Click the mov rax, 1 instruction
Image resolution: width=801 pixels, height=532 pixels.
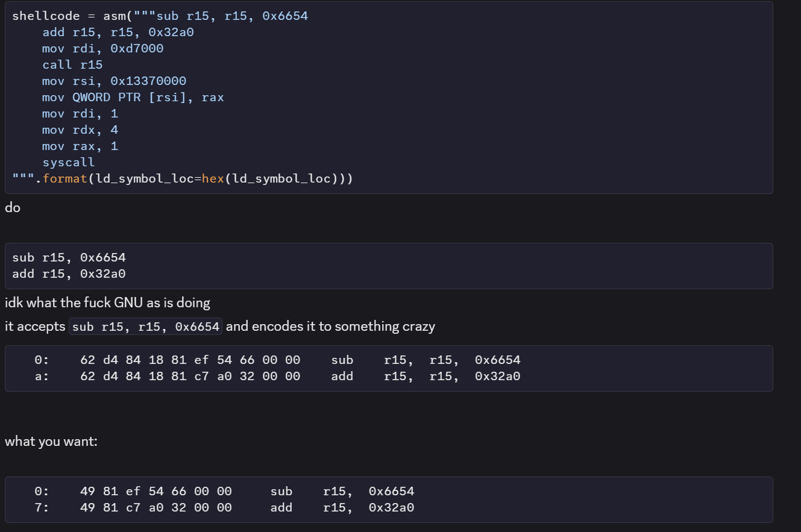(x=80, y=145)
